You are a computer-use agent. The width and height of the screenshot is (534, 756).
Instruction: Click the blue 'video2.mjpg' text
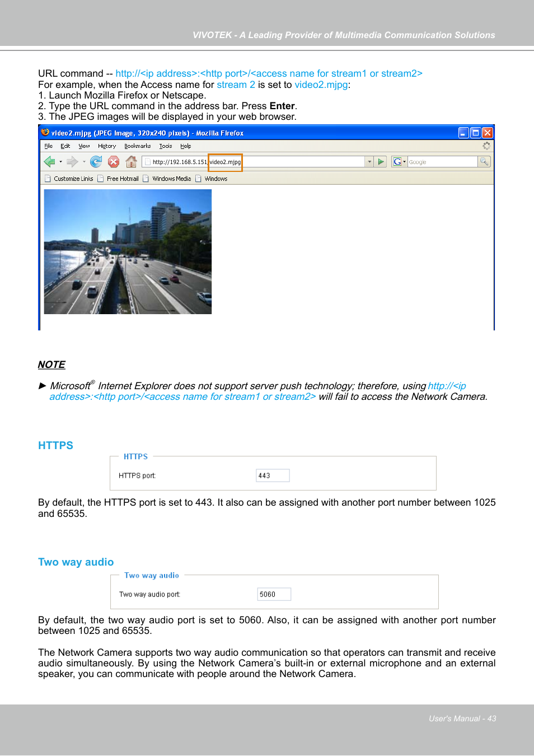(321, 85)
